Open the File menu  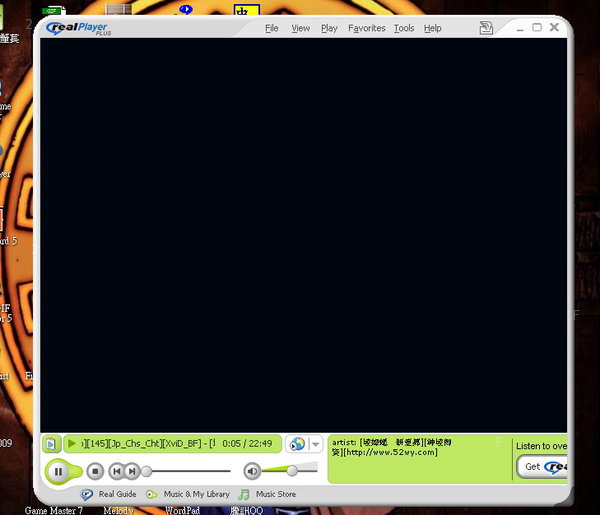272,29
